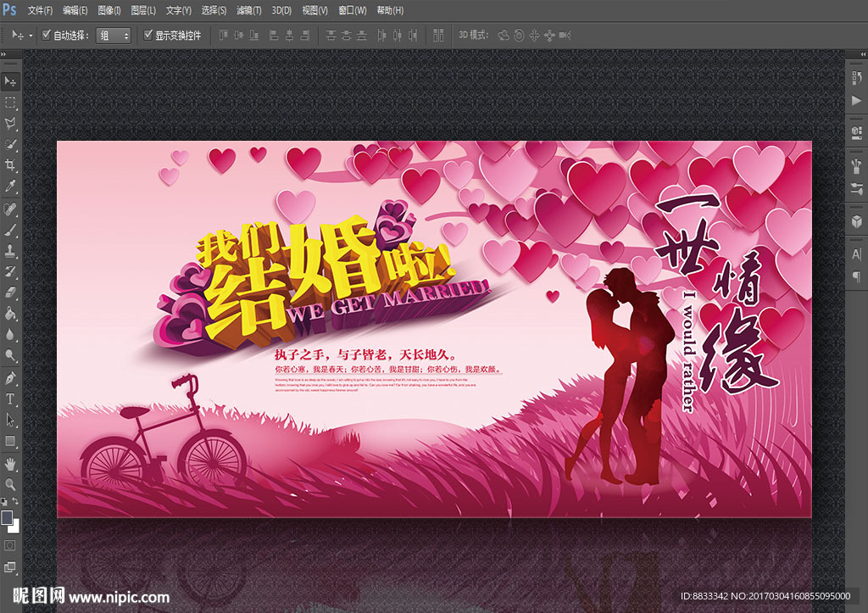This screenshot has width=868, height=613.
Task: Select the Blur tool
Action: tap(10, 334)
